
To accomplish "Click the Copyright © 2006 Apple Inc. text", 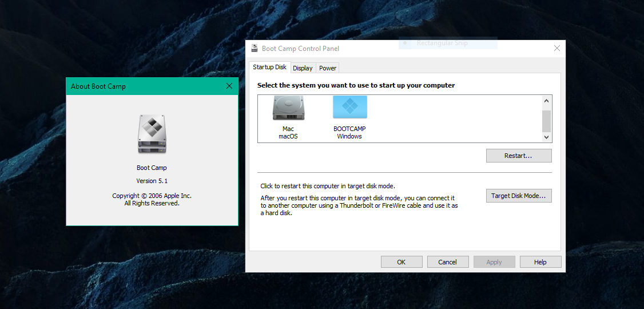I will click(x=152, y=196).
